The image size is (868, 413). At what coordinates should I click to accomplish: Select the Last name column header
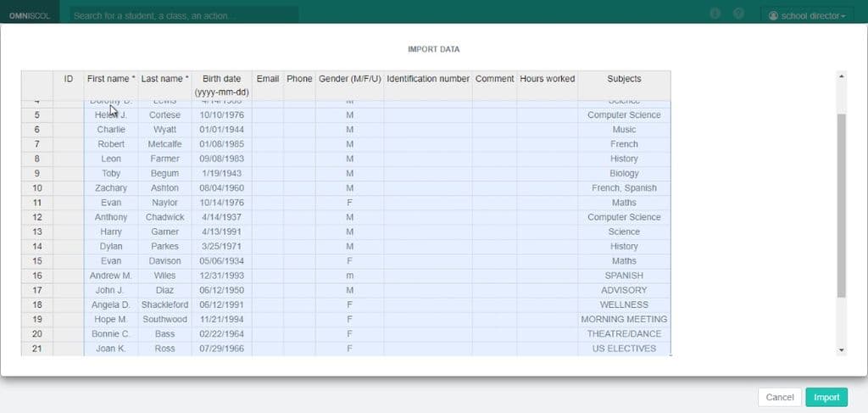(x=164, y=86)
